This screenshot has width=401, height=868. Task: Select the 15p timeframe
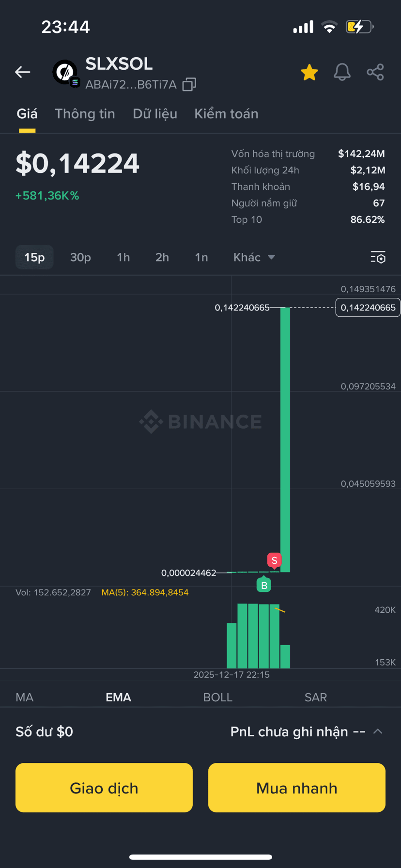(34, 257)
